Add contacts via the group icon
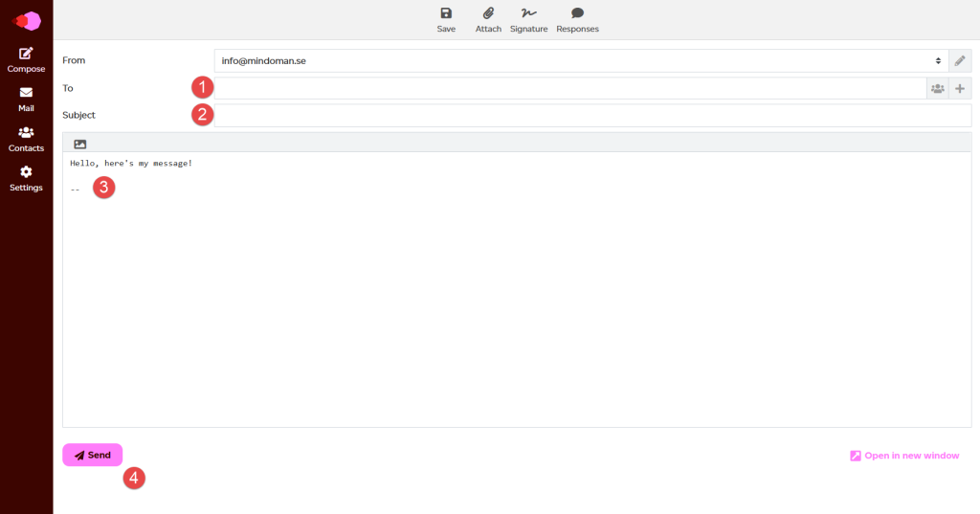Screen dimensions: 980x514 tap(938, 88)
